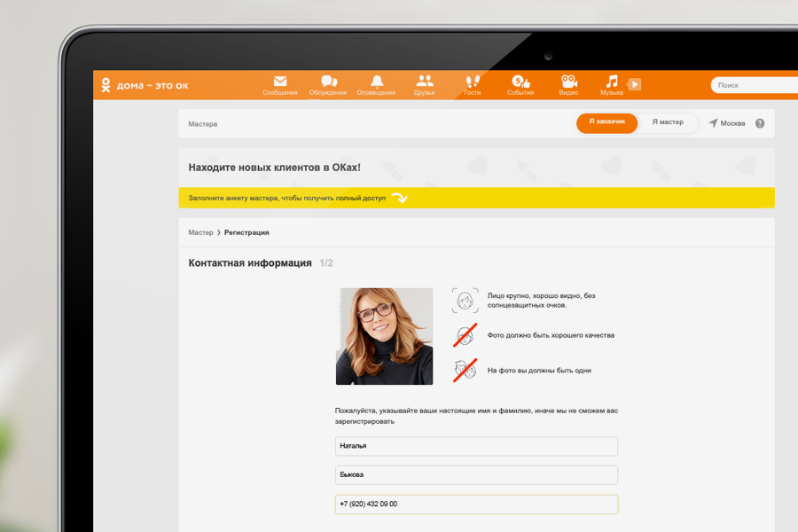The image size is (798, 532).
Task: Click the profile photo thumbnail
Action: 384,336
